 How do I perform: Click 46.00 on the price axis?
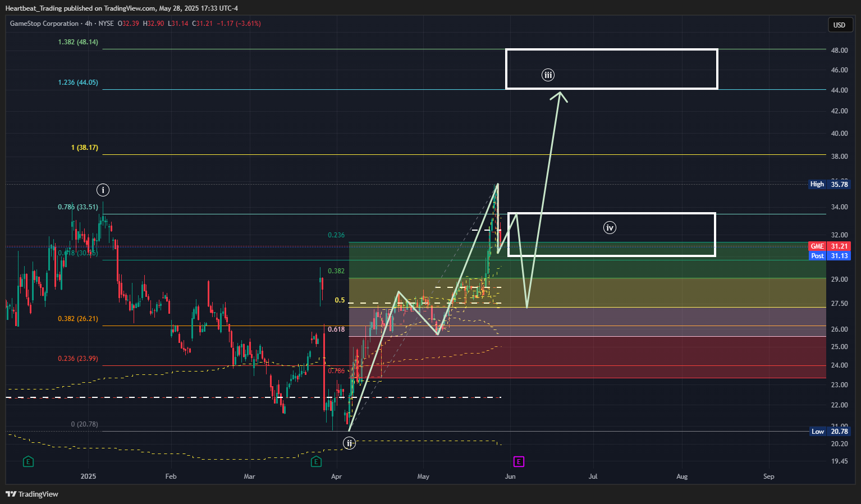click(840, 70)
